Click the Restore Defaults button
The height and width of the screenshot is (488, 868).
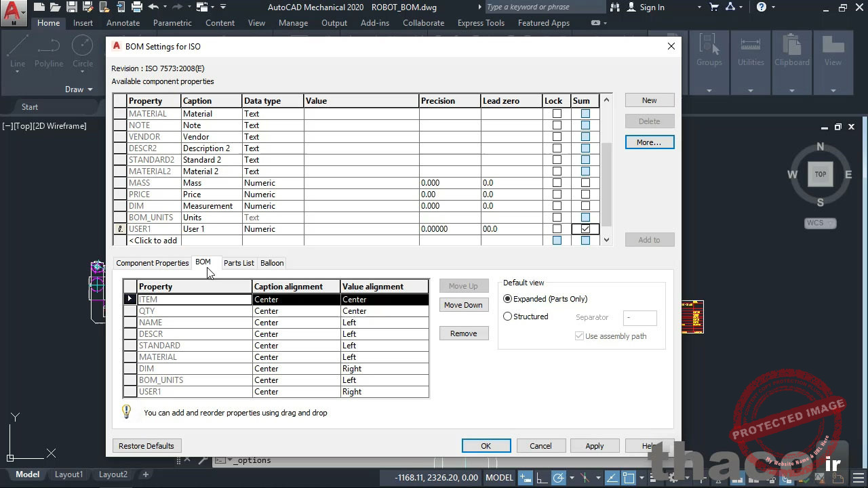(146, 445)
